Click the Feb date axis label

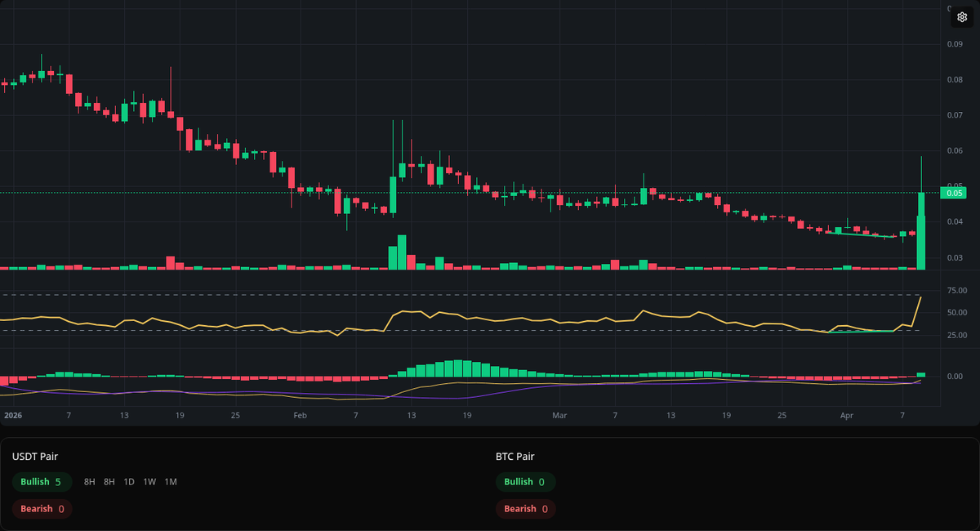[300, 415]
